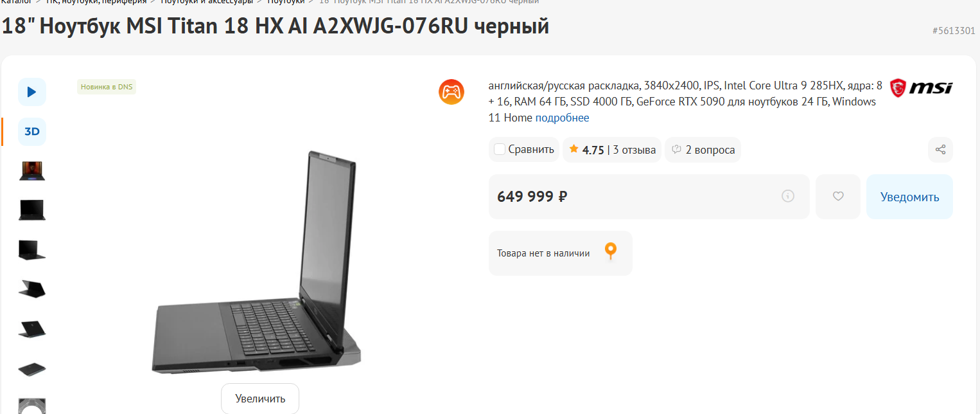Select the front-view laptop thumbnail with red screen

tap(31, 171)
